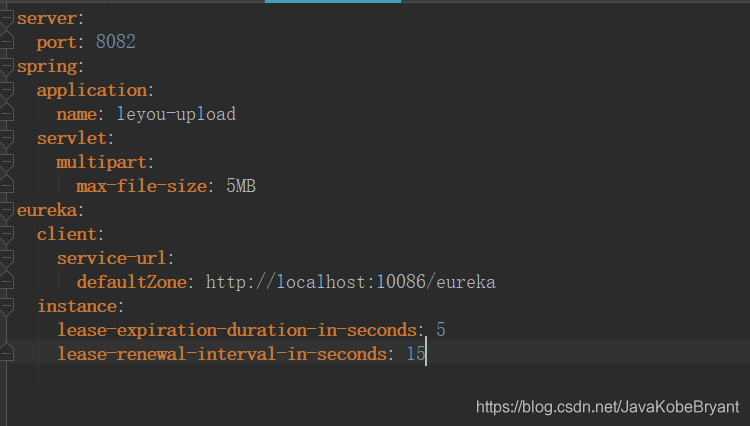Click the fold end marker beside port line
Viewport: 750px width, 426px height.
tap(6, 42)
